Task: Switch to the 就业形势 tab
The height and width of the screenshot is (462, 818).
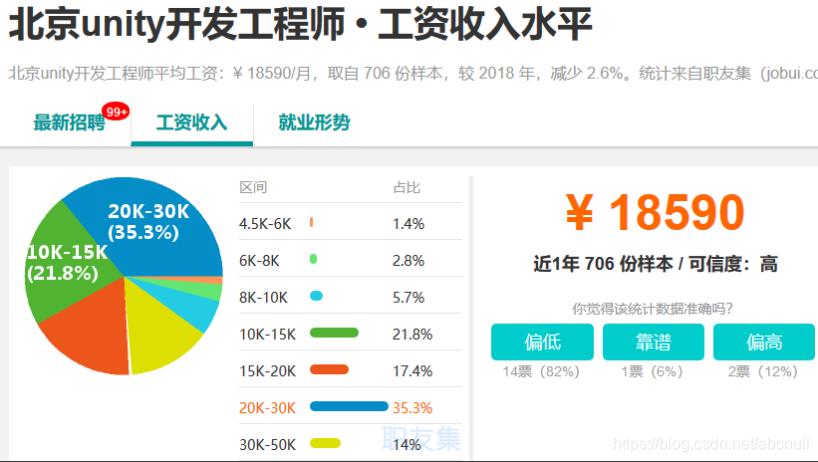Action: (x=314, y=123)
